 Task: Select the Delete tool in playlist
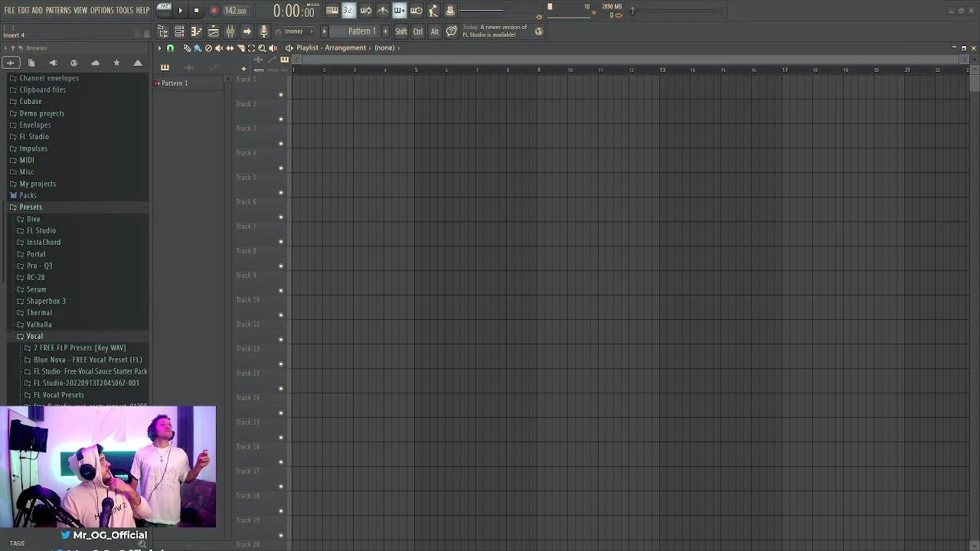point(208,48)
